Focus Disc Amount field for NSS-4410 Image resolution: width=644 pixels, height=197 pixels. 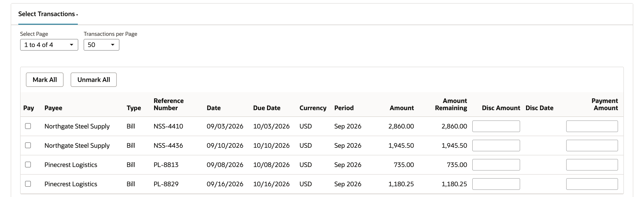coord(496,126)
